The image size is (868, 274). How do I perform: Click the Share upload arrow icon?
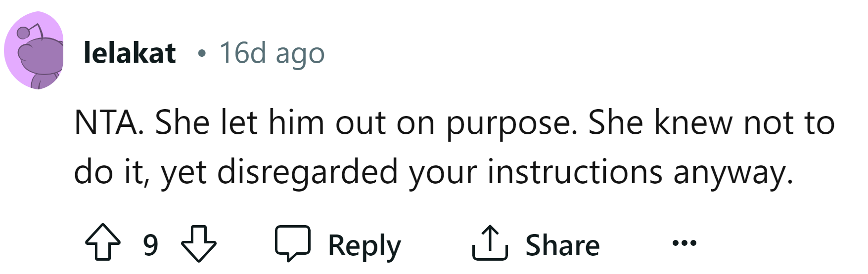click(490, 243)
